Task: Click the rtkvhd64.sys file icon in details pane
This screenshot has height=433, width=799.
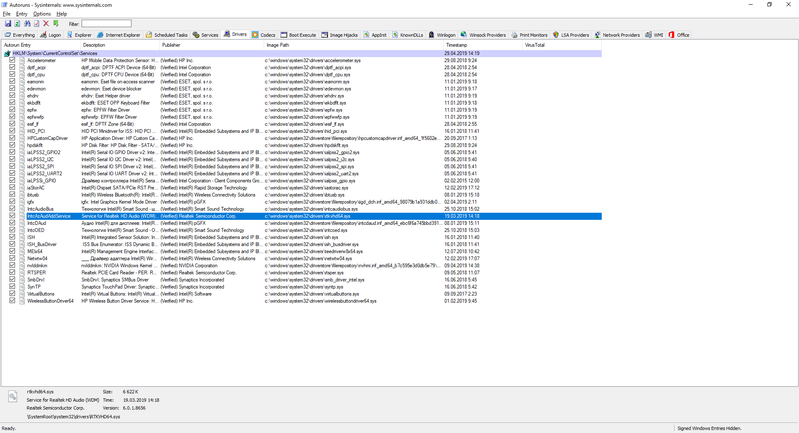Action: click(13, 397)
